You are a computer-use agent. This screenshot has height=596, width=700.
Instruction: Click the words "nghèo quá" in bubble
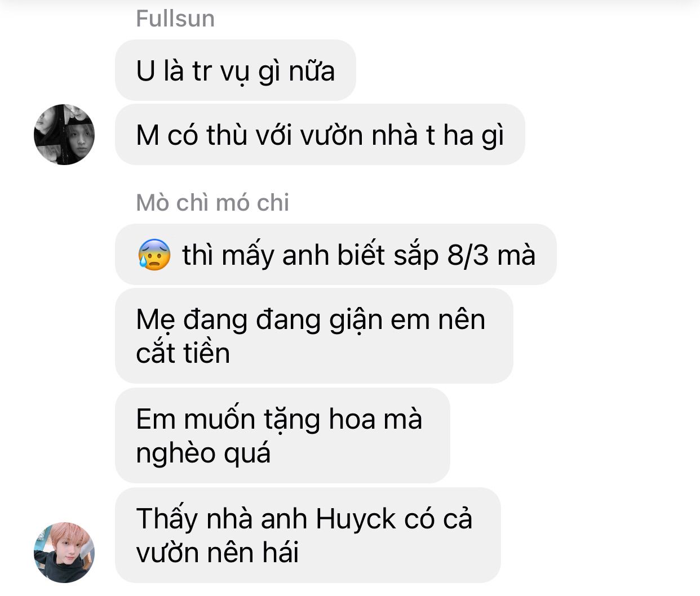coord(203,453)
